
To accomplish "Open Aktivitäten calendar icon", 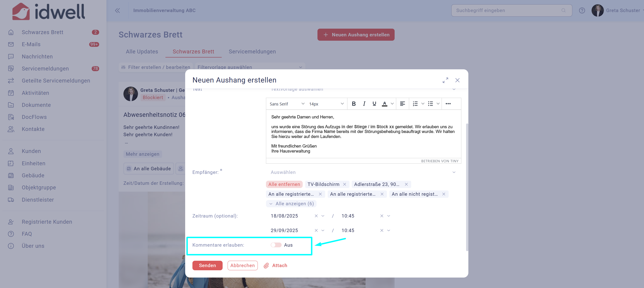I will 11,93.
